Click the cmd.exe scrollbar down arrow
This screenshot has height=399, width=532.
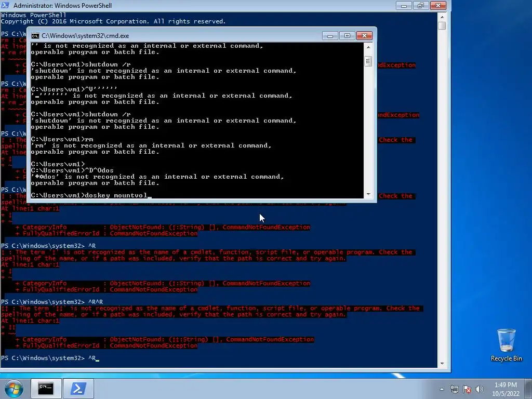click(x=368, y=194)
